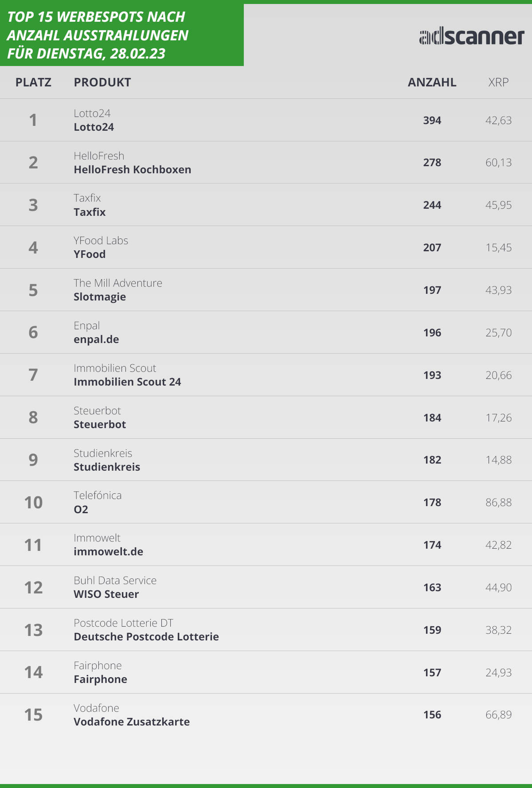This screenshot has height=788, width=532.
Task: Click WISO Steuer product name
Action: coord(106,594)
